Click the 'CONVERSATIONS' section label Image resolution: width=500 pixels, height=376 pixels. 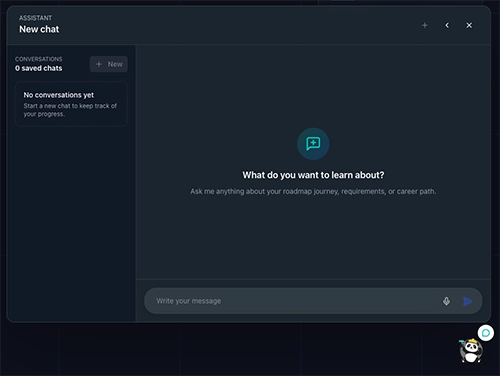click(x=39, y=59)
